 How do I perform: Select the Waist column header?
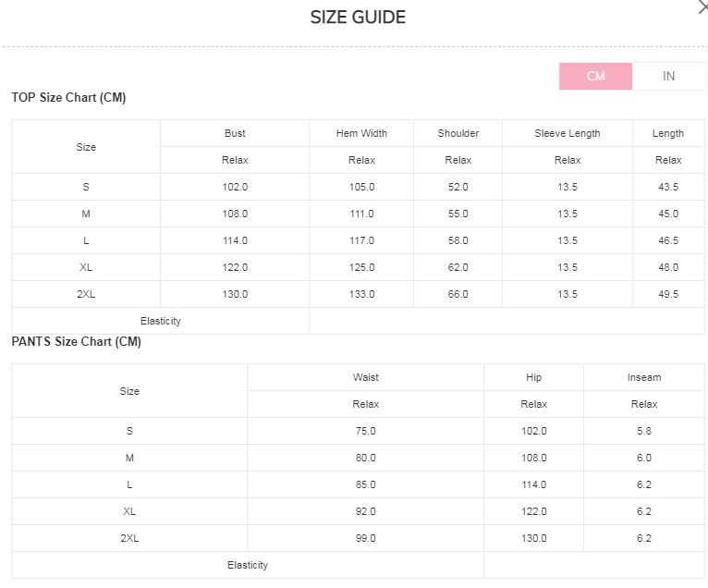pyautogui.click(x=366, y=377)
